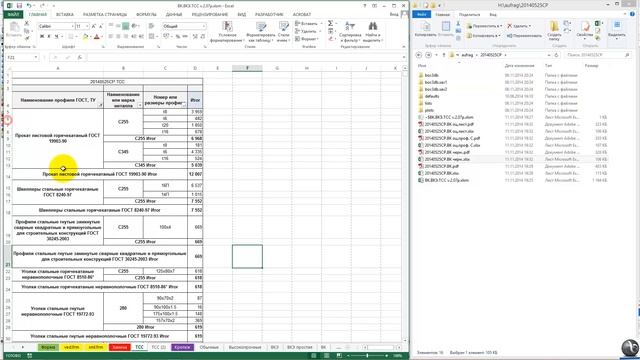Click fill color bucket swatch
Viewport: 640px width, 360px height.
(x=85, y=37)
